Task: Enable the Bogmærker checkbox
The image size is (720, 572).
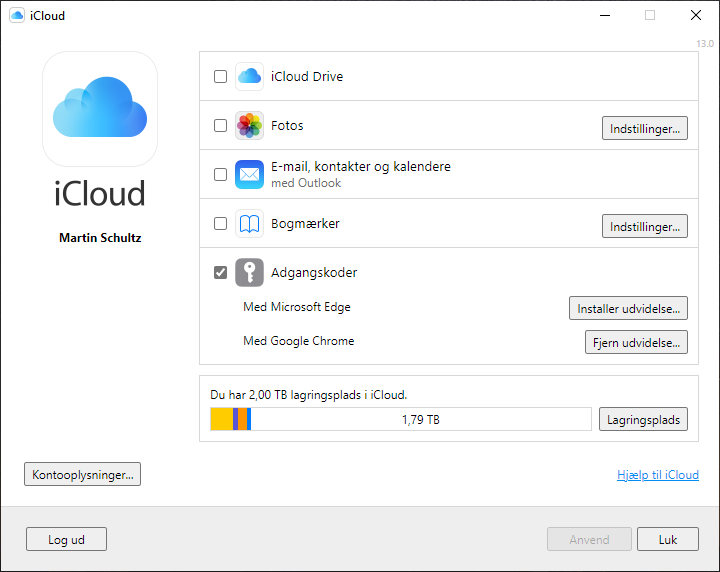Action: (220, 224)
